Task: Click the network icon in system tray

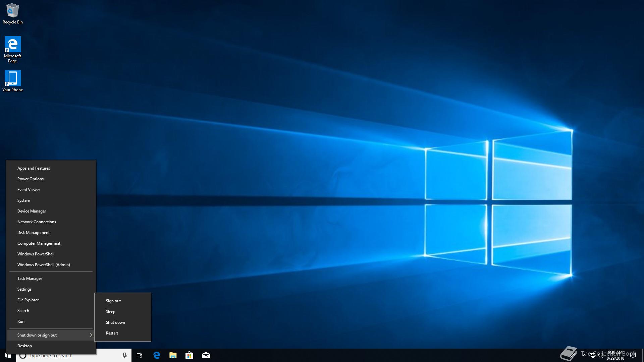Action: [593, 355]
